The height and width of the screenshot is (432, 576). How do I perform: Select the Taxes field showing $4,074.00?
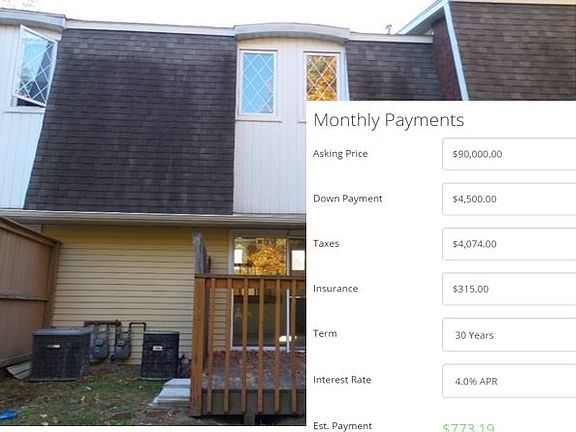click(x=509, y=244)
